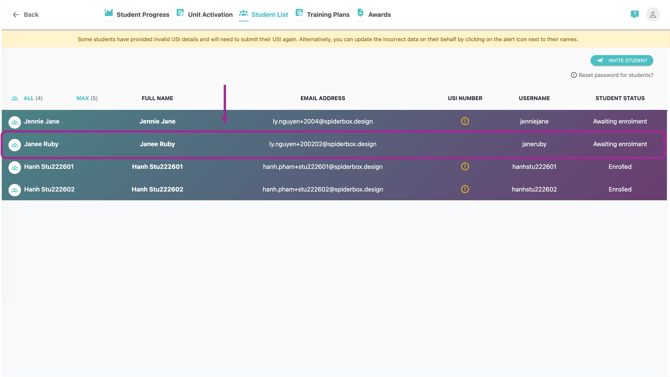
Task: Select Janee Ruby name in first column
Action: coord(41,144)
